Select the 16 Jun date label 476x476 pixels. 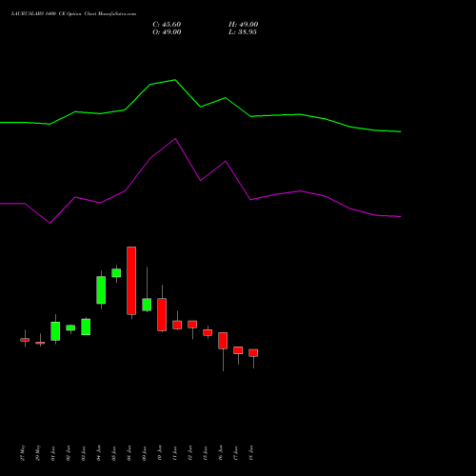221,453
